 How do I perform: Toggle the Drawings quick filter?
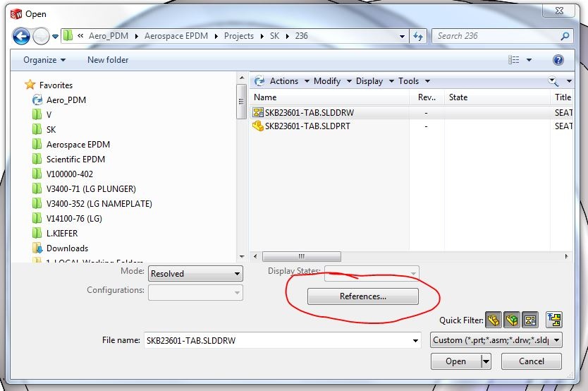click(x=530, y=320)
